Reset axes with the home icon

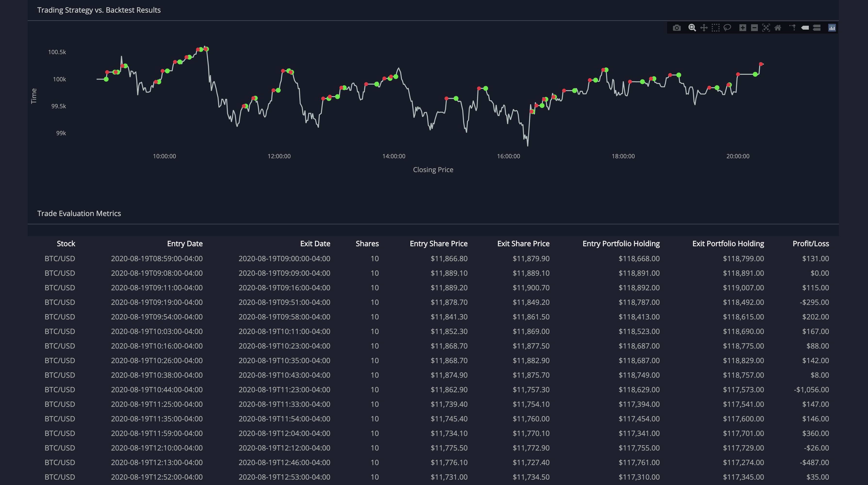pyautogui.click(x=778, y=28)
